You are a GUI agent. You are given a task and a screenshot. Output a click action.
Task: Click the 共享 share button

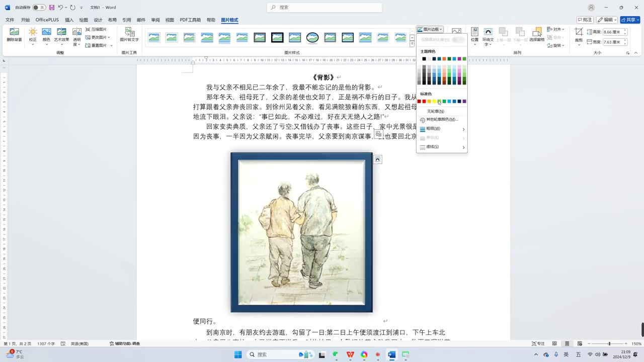coord(630,20)
